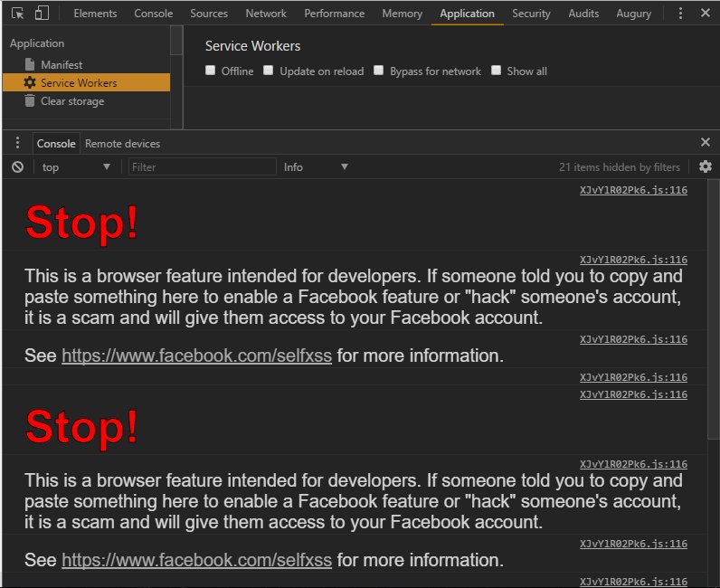Enable the Offline checkbox

coord(211,71)
